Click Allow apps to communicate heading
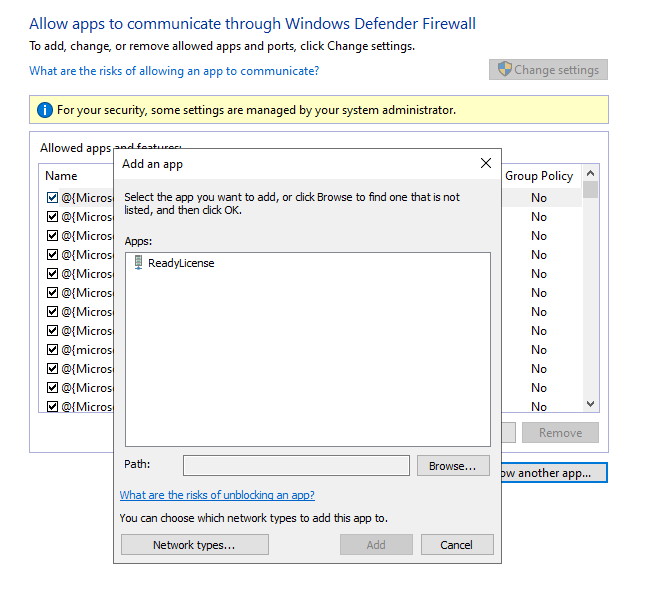The image size is (646, 593). click(x=252, y=24)
